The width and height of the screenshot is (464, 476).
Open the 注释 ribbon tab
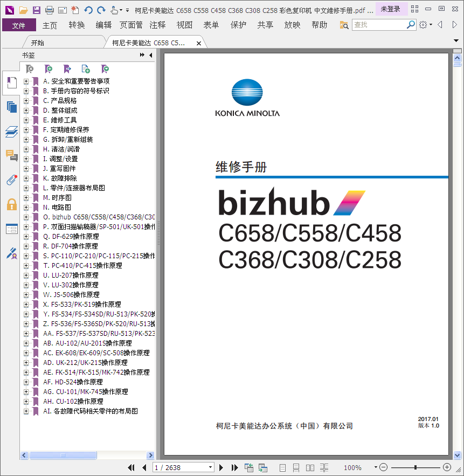pos(157,25)
